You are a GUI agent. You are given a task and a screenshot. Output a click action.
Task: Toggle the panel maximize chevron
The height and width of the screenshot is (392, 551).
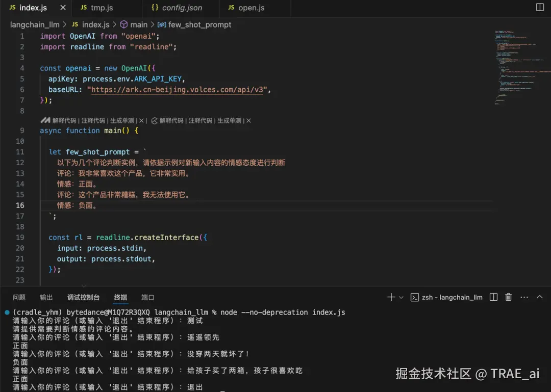539,297
